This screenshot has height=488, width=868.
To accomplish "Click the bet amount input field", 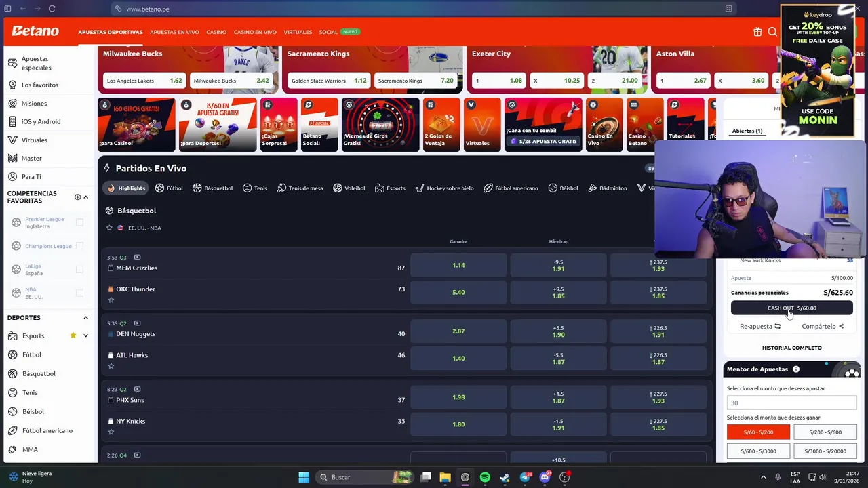I will 791,403.
